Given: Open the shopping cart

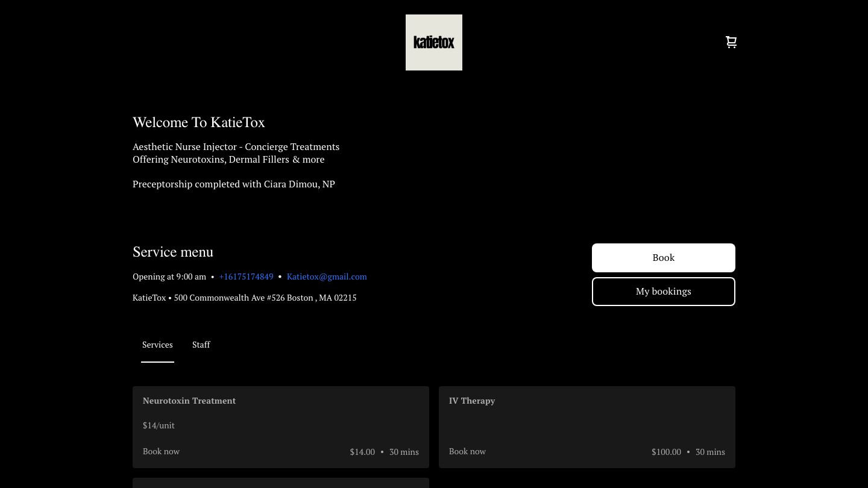Looking at the screenshot, I should [x=731, y=42].
